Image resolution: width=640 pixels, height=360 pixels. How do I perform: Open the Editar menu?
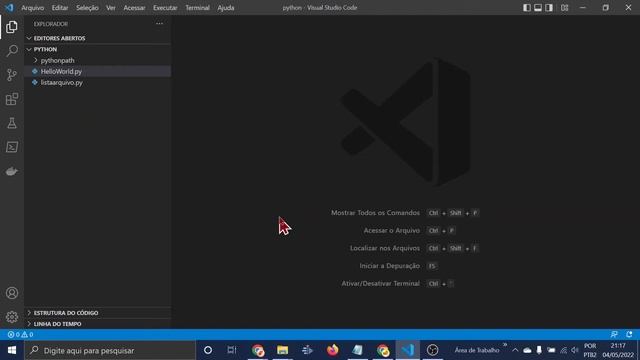(x=60, y=8)
